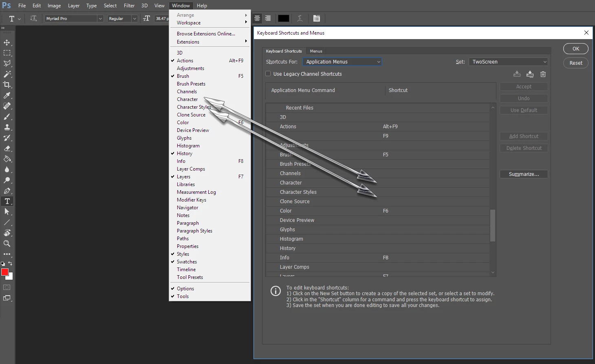The image size is (595, 364).
Task: Toggle the checked Tools entry in Window menu
Action: [210, 296]
